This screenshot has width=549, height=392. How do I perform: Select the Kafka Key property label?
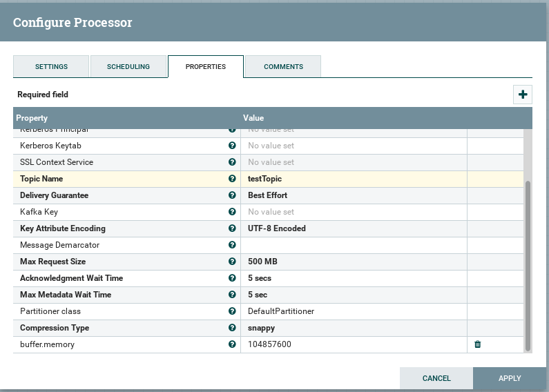[39, 212]
